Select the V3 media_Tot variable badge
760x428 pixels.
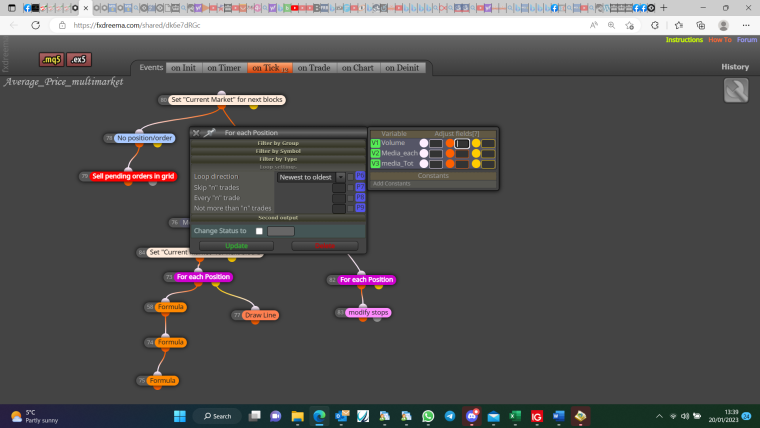point(375,164)
